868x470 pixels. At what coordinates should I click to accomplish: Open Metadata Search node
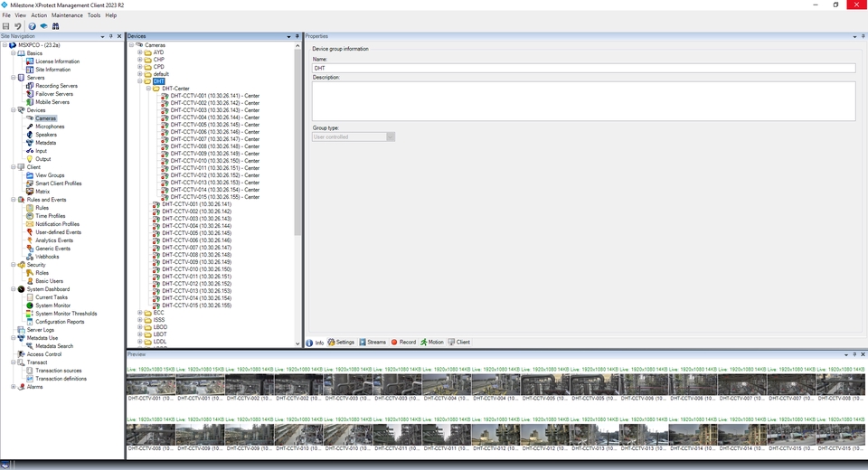54,346
